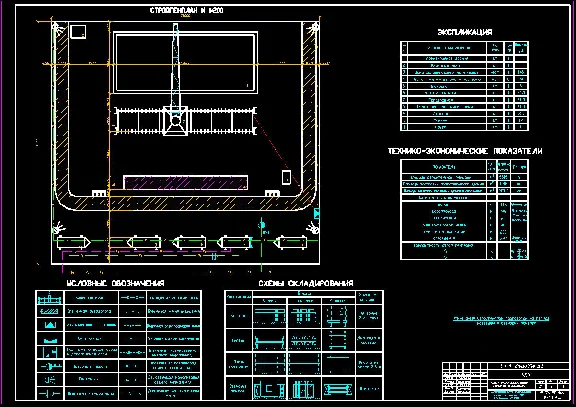This screenshot has width=576, height=407.
Task: Click the cyan box on the road's right edge
Action: point(317,213)
